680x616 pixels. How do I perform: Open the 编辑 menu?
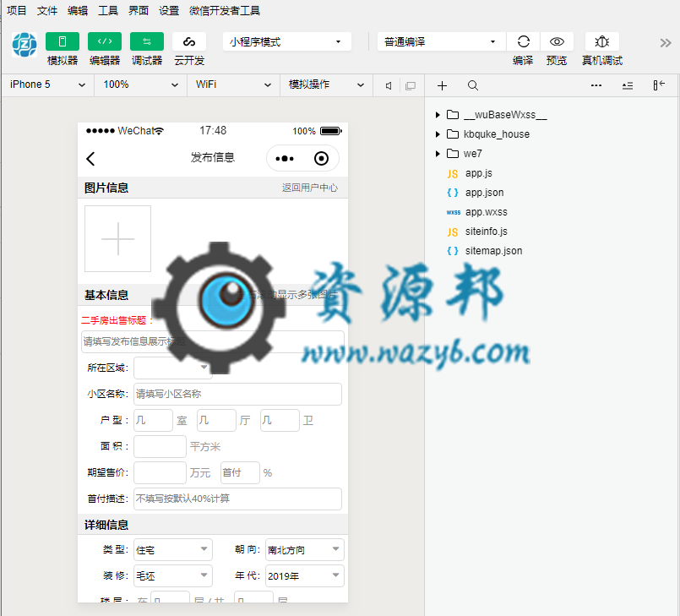pyautogui.click(x=78, y=10)
